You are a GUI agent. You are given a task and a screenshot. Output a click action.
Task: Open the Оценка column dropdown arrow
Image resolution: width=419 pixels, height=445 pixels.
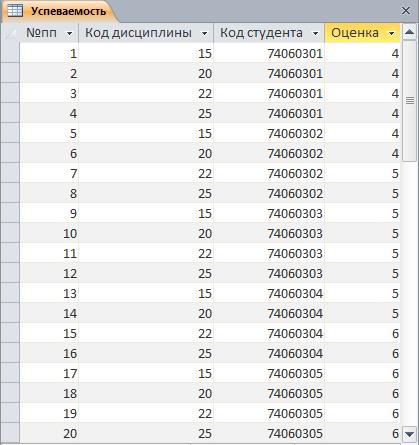coord(392,33)
